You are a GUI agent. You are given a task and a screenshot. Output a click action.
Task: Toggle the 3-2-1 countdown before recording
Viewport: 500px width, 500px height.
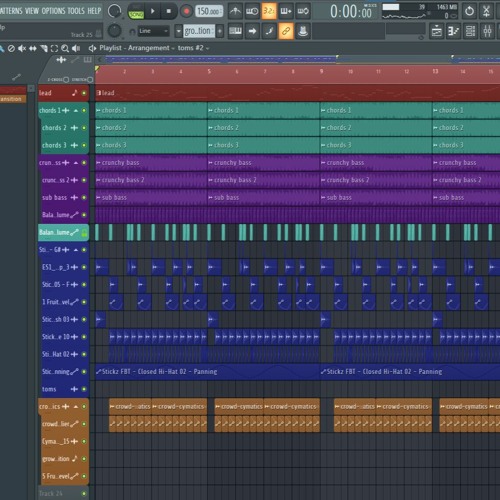tap(269, 12)
